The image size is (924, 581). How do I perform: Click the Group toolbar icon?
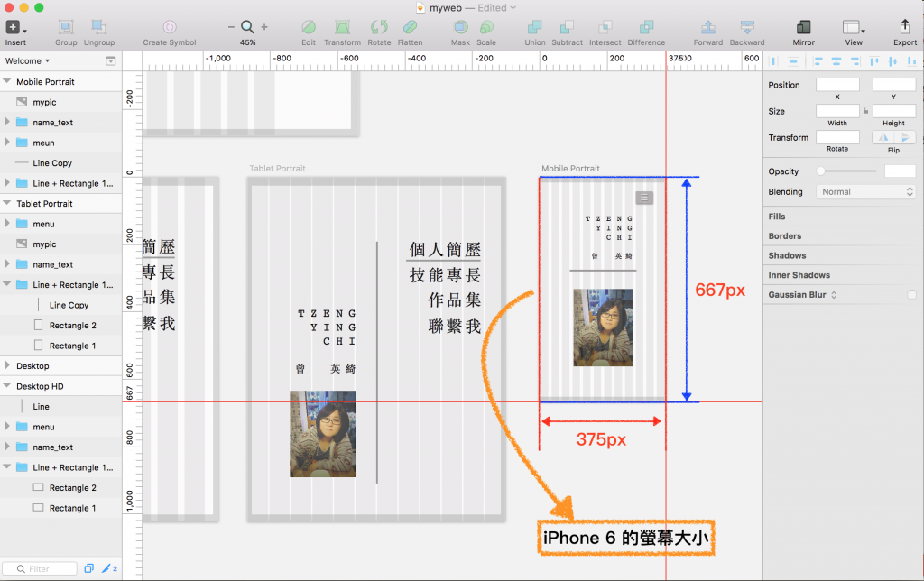click(x=66, y=27)
